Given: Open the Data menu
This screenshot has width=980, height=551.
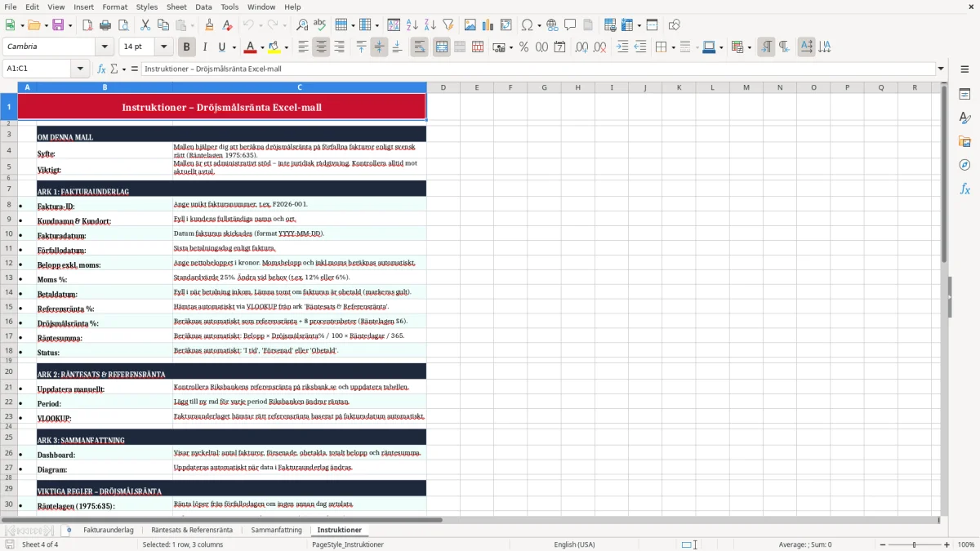Looking at the screenshot, I should (203, 7).
